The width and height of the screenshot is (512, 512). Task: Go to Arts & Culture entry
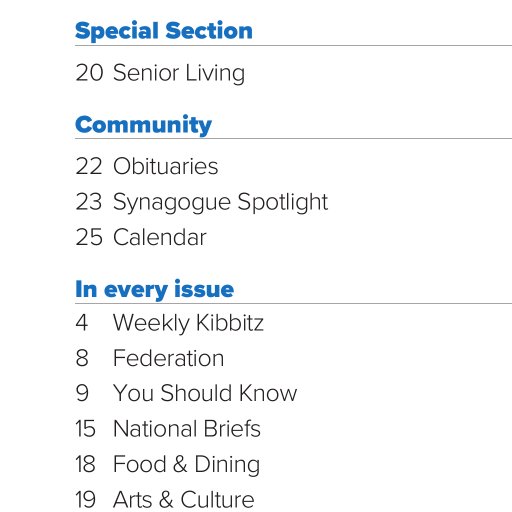[x=184, y=500]
